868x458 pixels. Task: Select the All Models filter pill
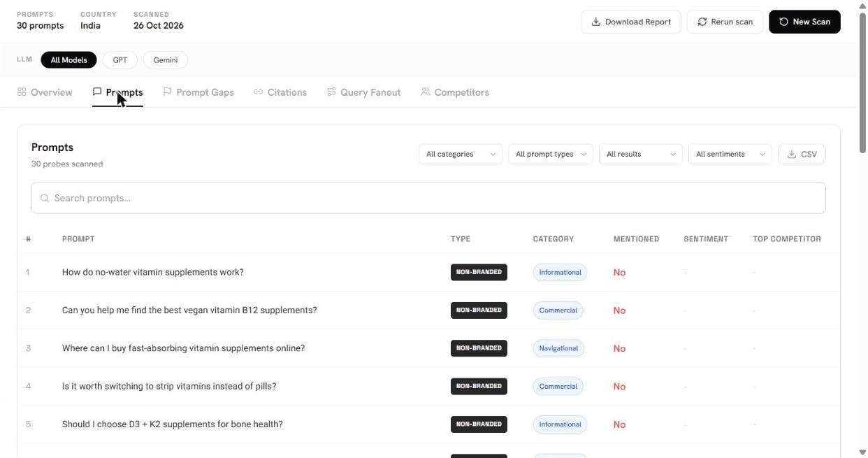click(68, 60)
